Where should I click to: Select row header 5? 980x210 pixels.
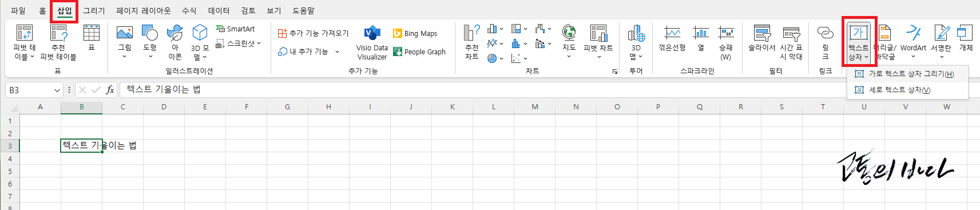pos(10,171)
